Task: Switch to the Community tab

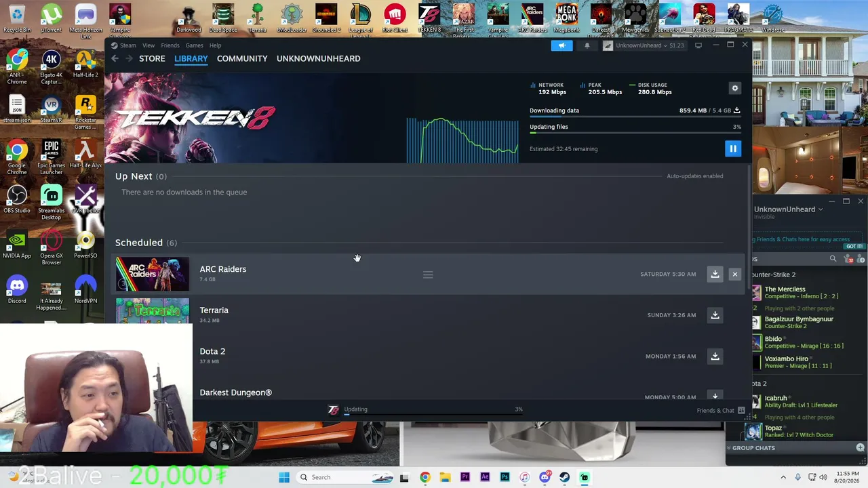Action: click(242, 58)
